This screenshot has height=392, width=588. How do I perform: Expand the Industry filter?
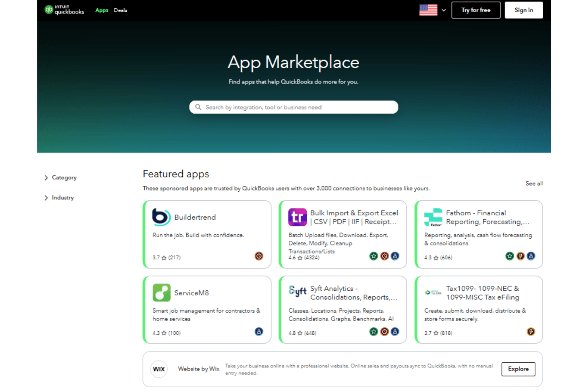[x=59, y=198]
